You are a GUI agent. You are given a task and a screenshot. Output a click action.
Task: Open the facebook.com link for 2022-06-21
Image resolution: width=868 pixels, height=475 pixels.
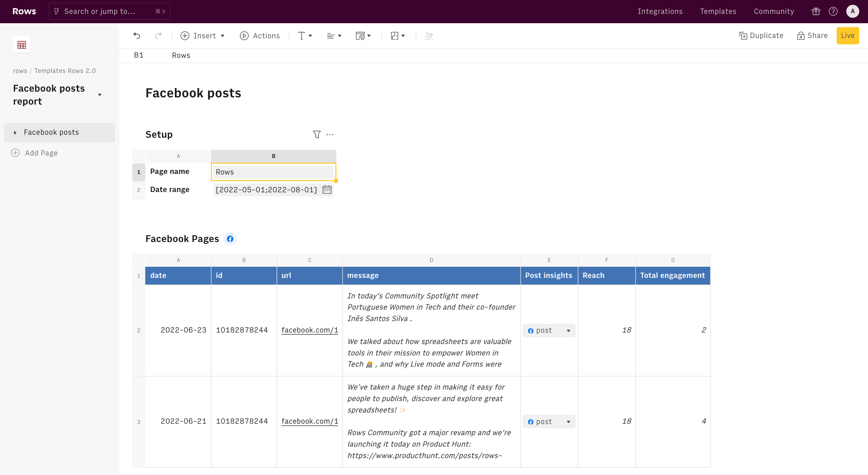(x=309, y=421)
